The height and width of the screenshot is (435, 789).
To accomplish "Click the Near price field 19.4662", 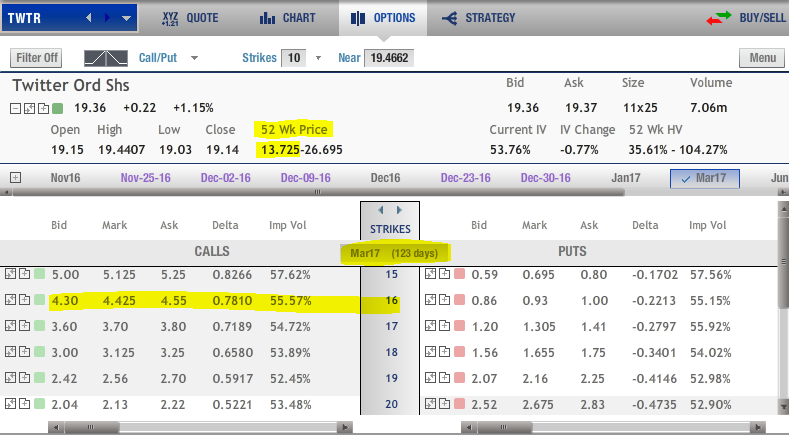I will click(x=389, y=58).
